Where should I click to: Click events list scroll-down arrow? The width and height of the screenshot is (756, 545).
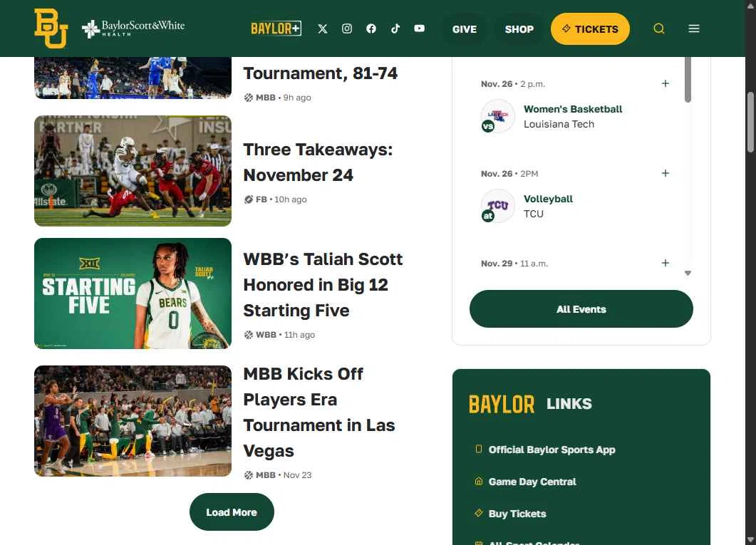(688, 274)
